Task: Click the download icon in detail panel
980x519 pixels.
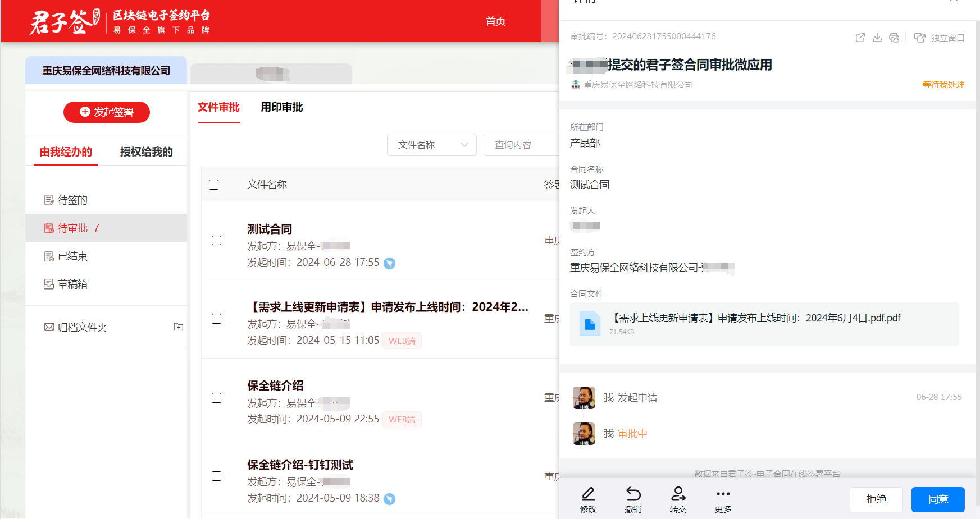Action: tap(877, 38)
